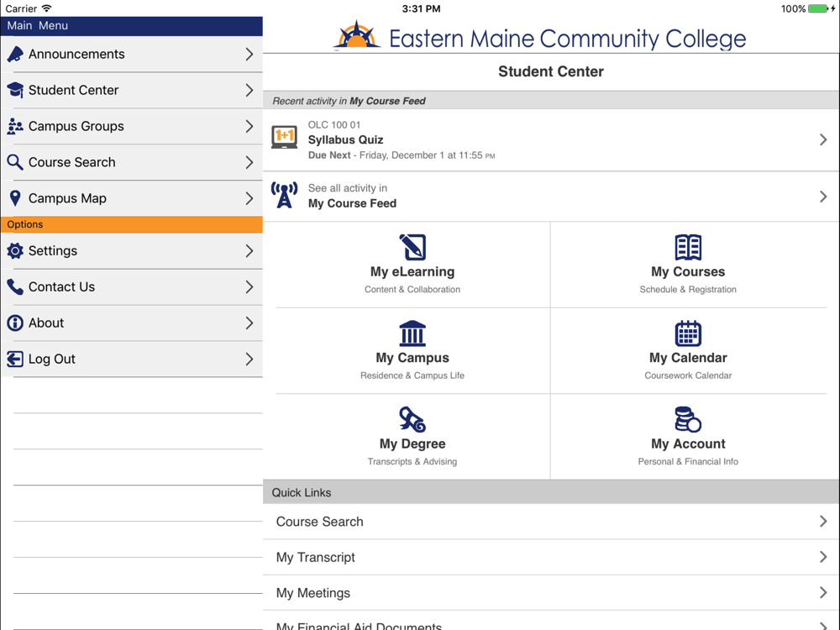Expand the Log Out chevron arrow
This screenshot has height=630, width=840.
tap(249, 359)
